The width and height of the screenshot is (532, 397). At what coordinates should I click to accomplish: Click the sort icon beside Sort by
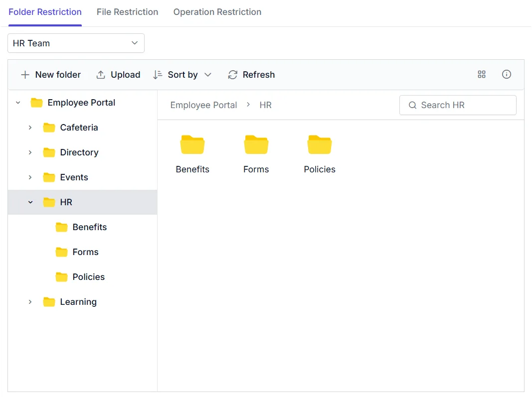158,75
